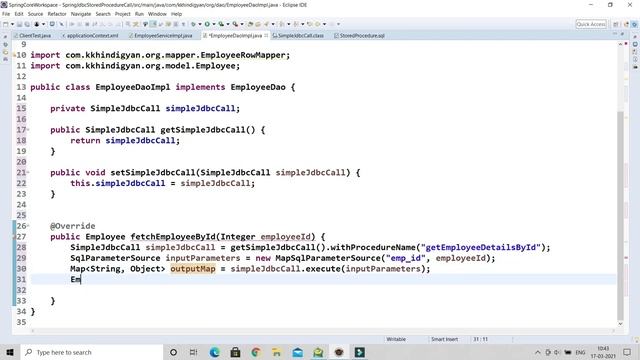Viewport: 640px width, 360px height.
Task: Click the red error indicator atop the overview ruler
Action: (x=626, y=43)
